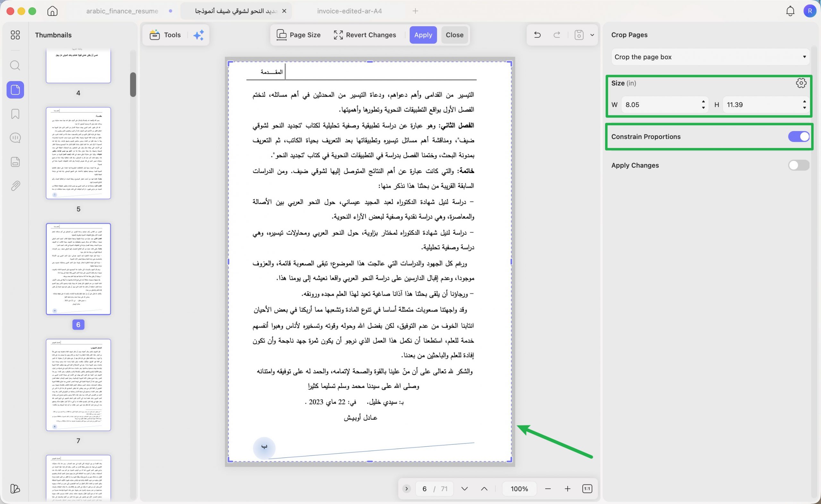Click the Page Size button
This screenshot has height=504, width=821.
coord(299,35)
